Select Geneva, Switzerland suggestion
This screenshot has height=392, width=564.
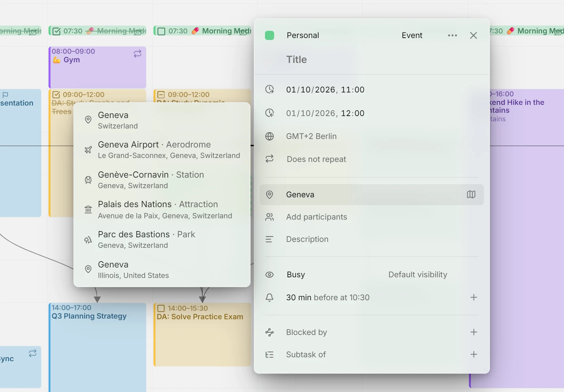click(x=162, y=120)
